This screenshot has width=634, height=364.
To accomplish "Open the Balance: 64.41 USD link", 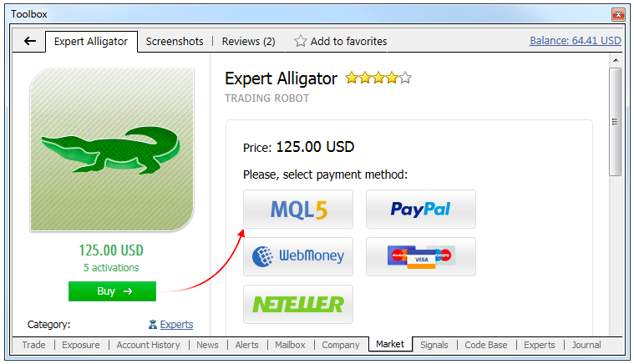I will pos(575,41).
